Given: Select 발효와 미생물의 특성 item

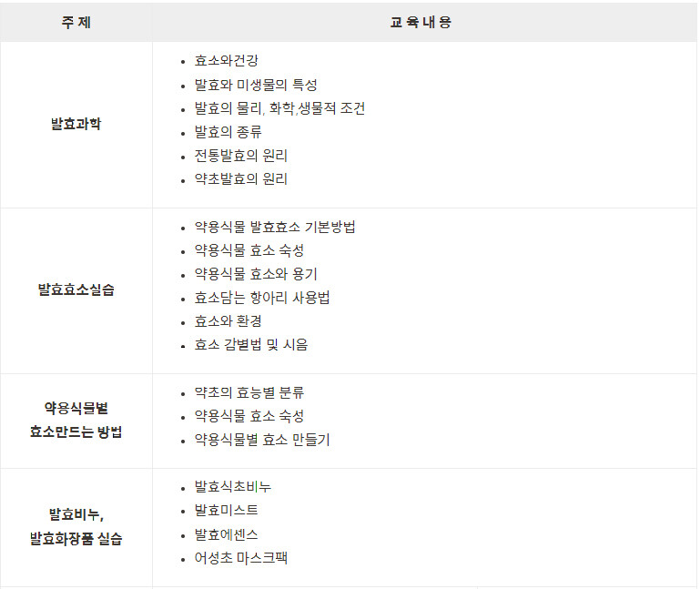Looking at the screenshot, I should pyautogui.click(x=256, y=85).
